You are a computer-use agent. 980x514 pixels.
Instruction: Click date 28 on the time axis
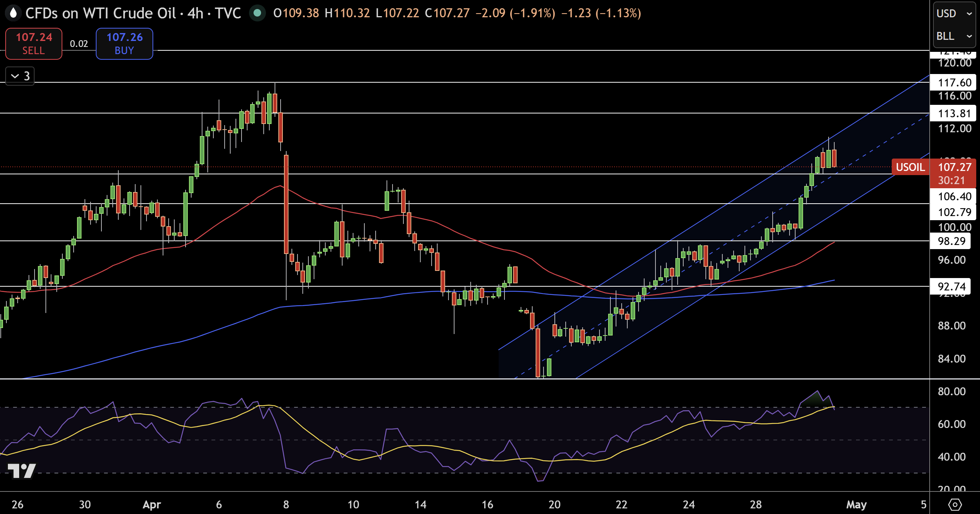coord(755,505)
